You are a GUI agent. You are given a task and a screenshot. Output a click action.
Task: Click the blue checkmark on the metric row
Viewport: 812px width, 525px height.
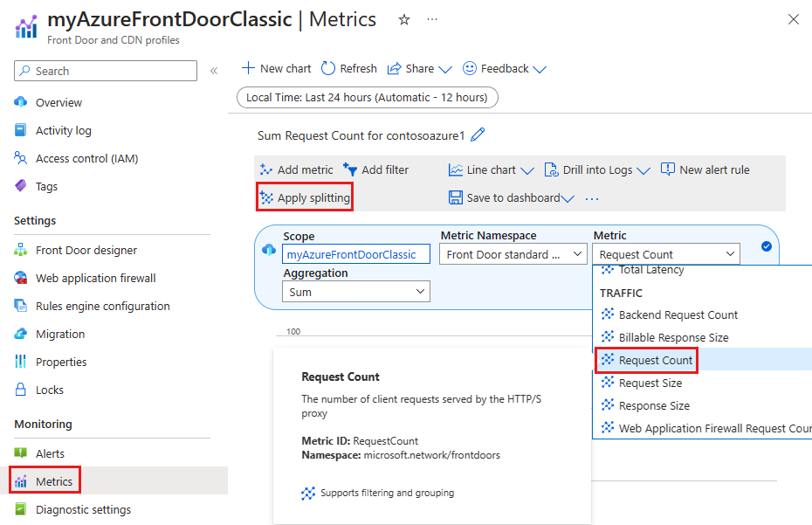pyautogui.click(x=767, y=246)
